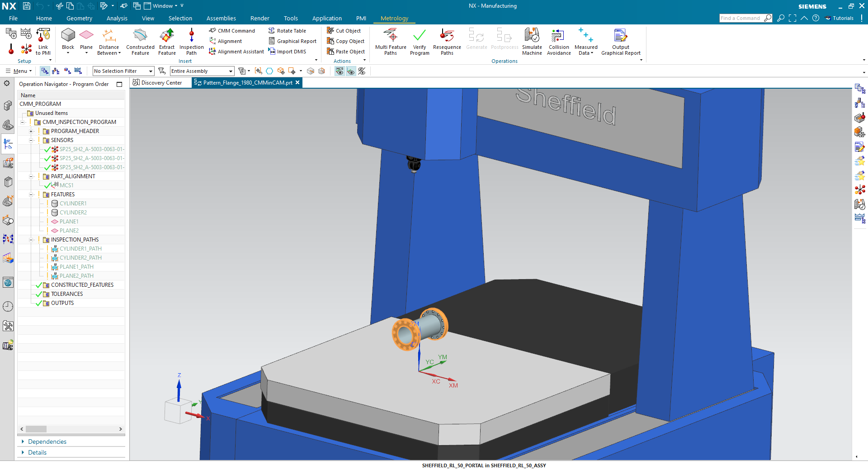
Task: Click the Copy Object command
Action: pyautogui.click(x=346, y=41)
